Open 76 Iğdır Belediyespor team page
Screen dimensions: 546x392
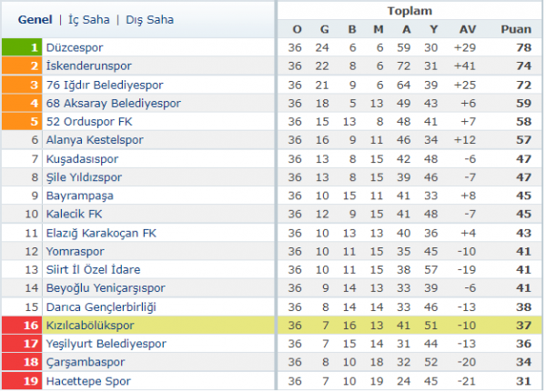click(100, 85)
